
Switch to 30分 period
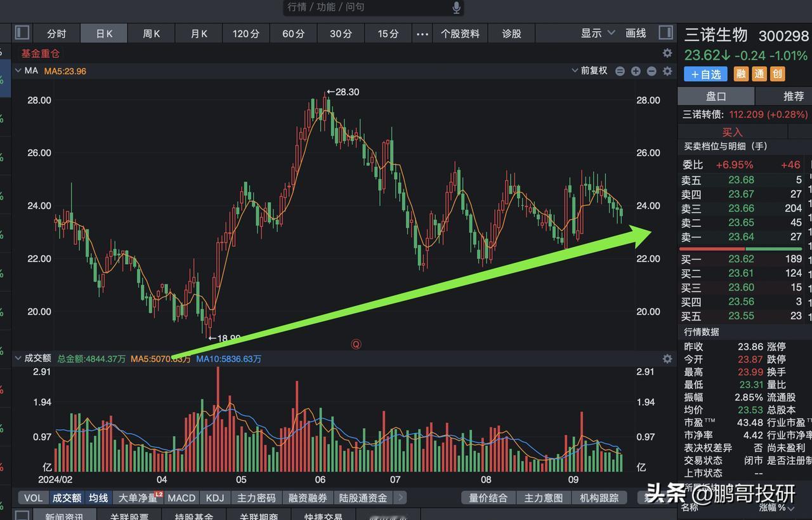(341, 34)
